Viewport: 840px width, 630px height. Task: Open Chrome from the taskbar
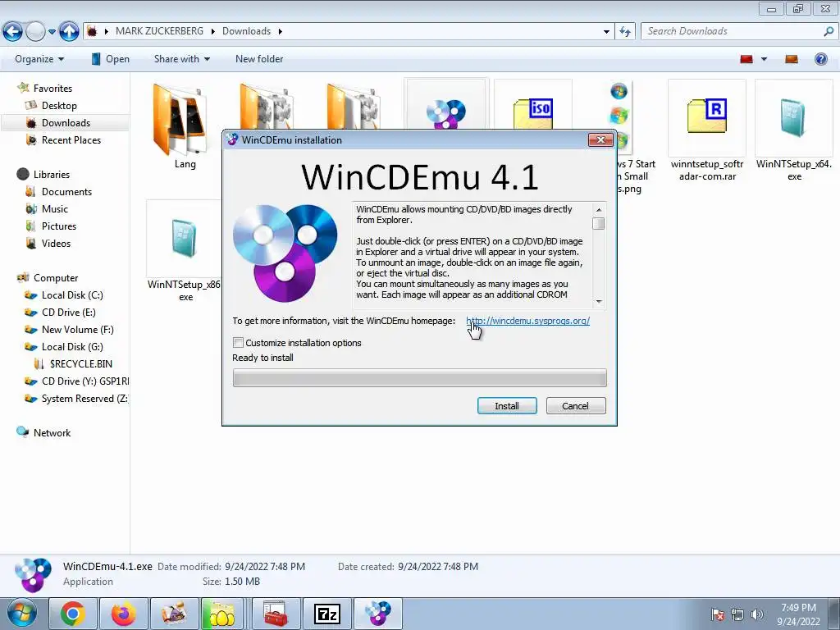click(73, 614)
